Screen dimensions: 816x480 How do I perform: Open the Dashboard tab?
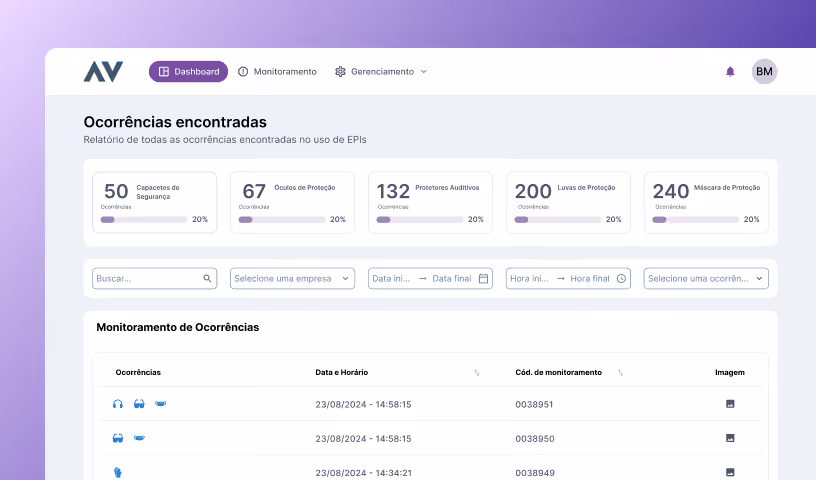pyautogui.click(x=188, y=71)
